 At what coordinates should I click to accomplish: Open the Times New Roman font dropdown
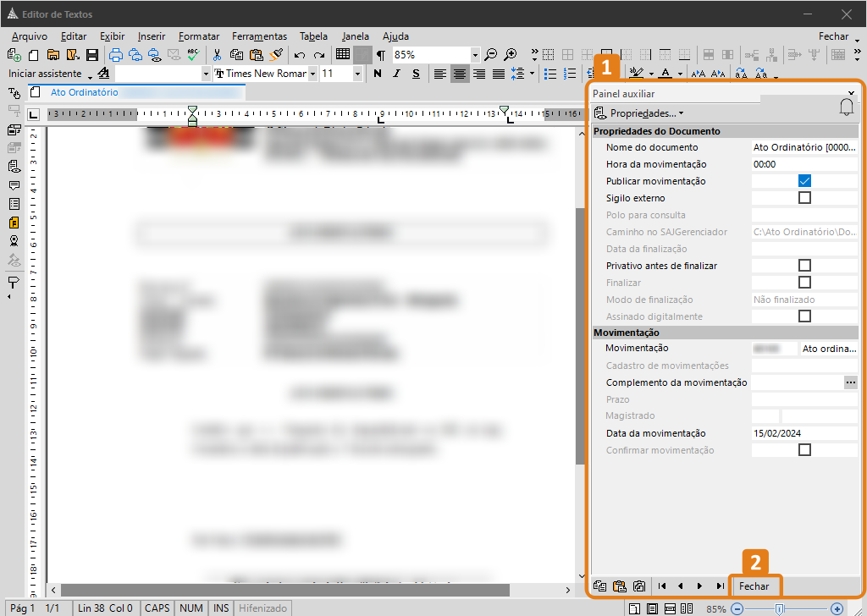pyautogui.click(x=312, y=74)
